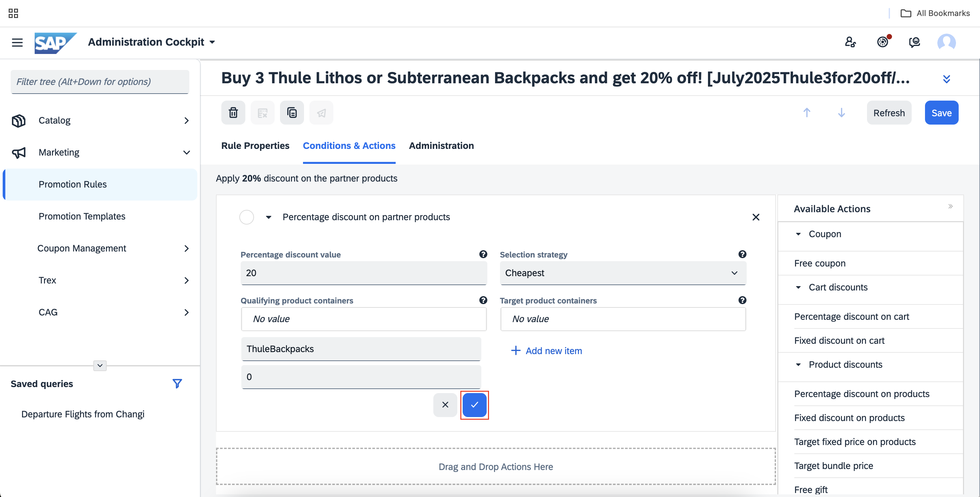Switch to Conditions & Actions tab
The height and width of the screenshot is (497, 980).
coord(349,146)
